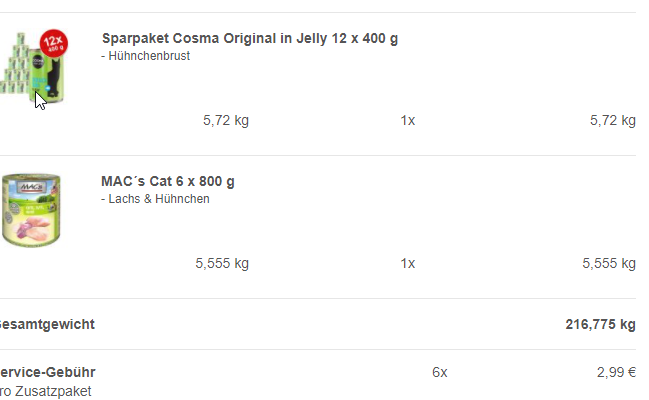Open the Cosma Original product thumbnail

[x=33, y=66]
